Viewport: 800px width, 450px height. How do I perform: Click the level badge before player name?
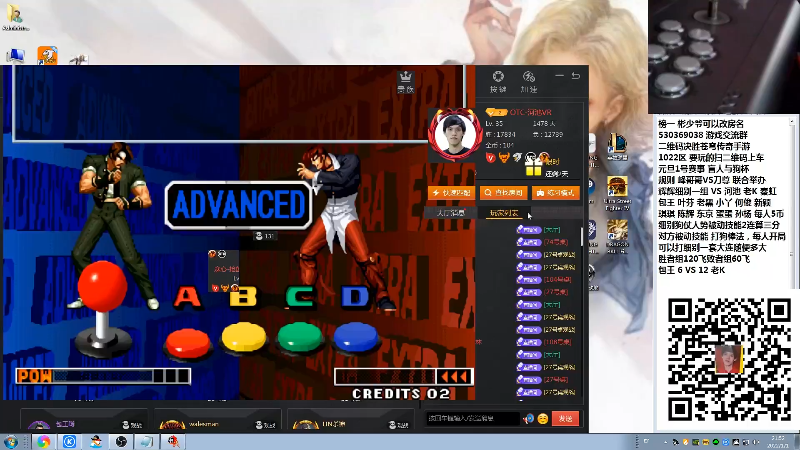click(495, 112)
